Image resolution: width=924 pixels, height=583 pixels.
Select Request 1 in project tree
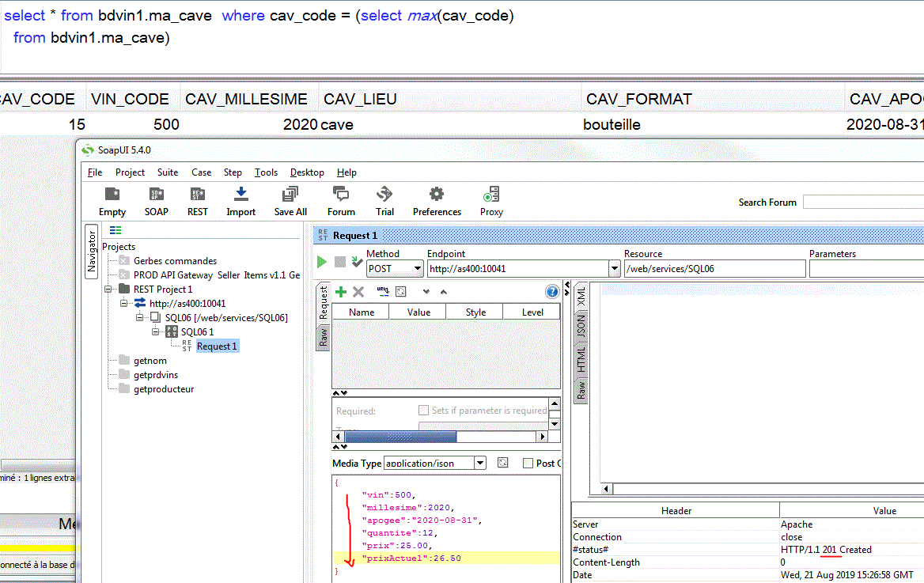click(217, 346)
